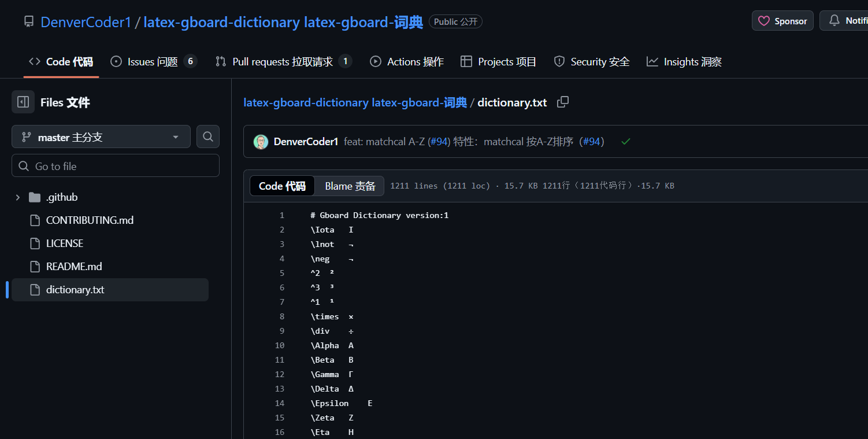868x439 pixels.
Task: Switch to the Code tab
Action: pyautogui.click(x=61, y=62)
